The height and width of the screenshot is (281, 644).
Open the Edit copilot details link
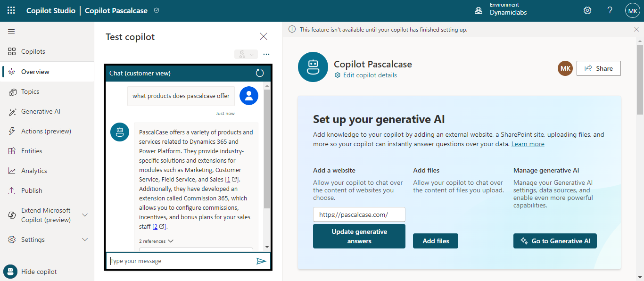[x=370, y=75]
